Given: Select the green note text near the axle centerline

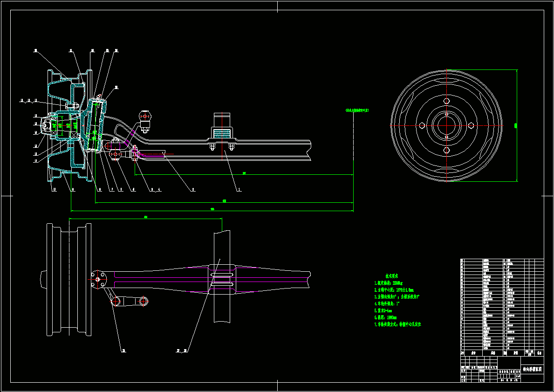Looking at the screenshot, I should tap(357, 110).
